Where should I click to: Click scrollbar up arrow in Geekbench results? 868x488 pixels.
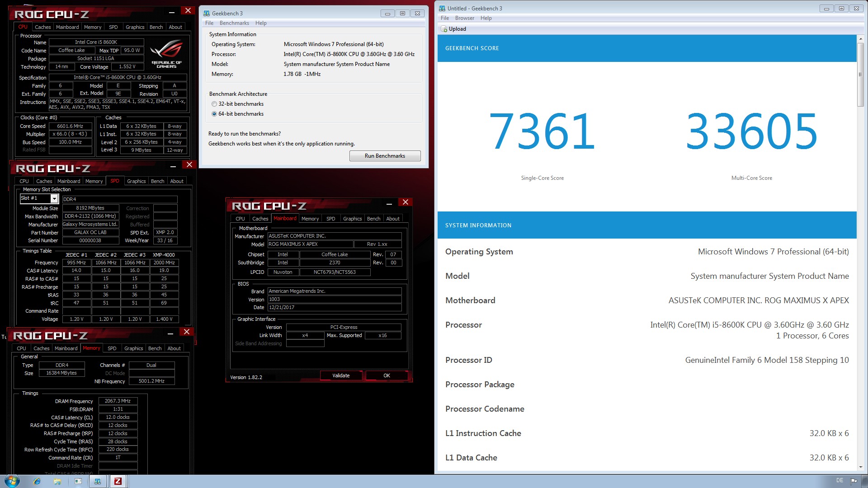coord(860,39)
